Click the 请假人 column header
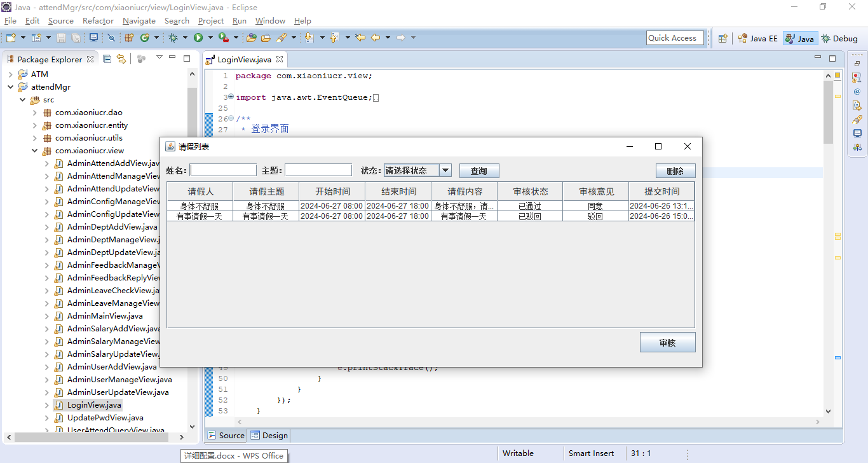The image size is (868, 463). pos(200,191)
